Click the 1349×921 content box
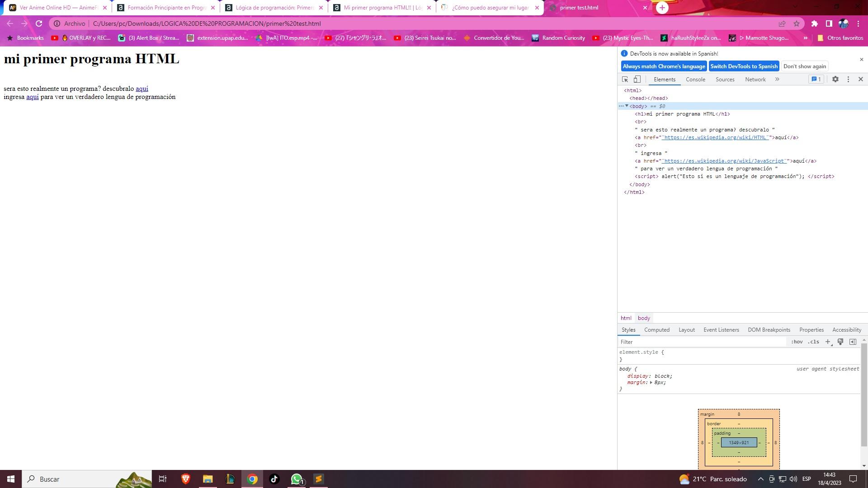Image resolution: width=868 pixels, height=488 pixels. point(739,443)
